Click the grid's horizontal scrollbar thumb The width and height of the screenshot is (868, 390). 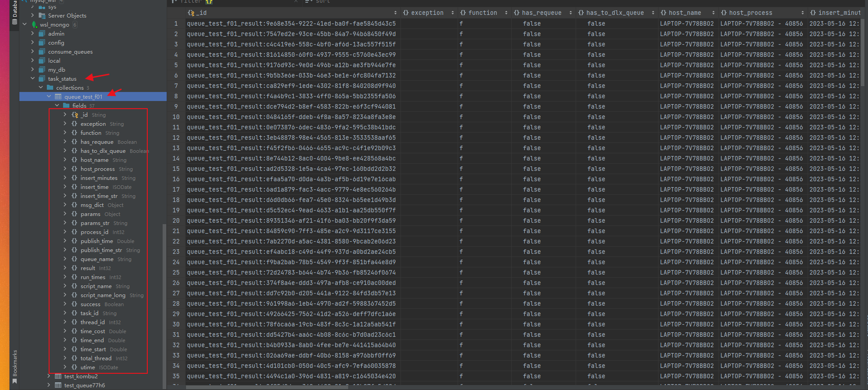click(267, 387)
